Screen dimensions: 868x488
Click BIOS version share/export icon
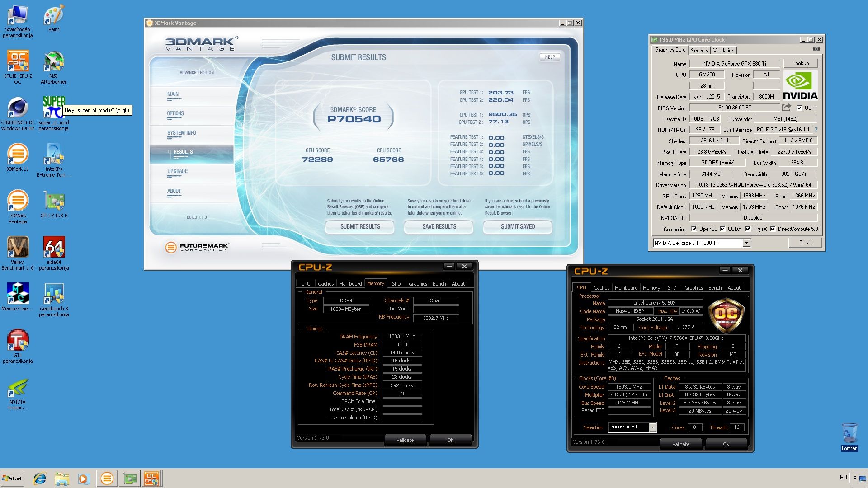click(x=786, y=108)
